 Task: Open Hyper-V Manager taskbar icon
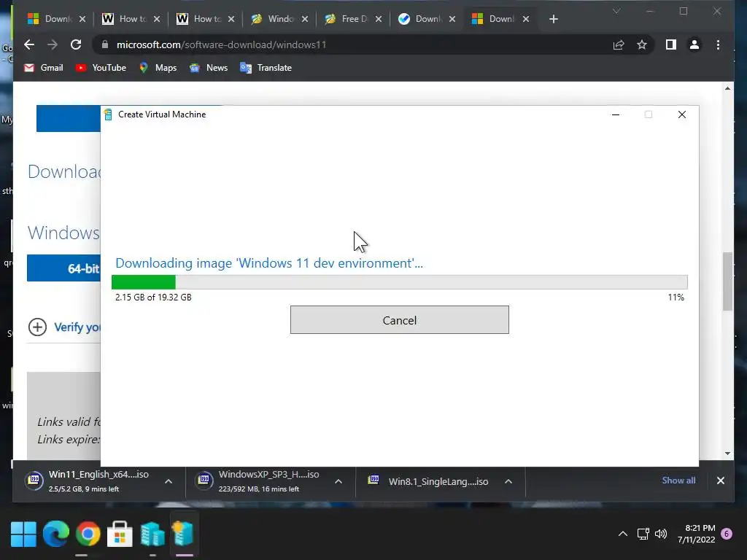[x=152, y=534]
